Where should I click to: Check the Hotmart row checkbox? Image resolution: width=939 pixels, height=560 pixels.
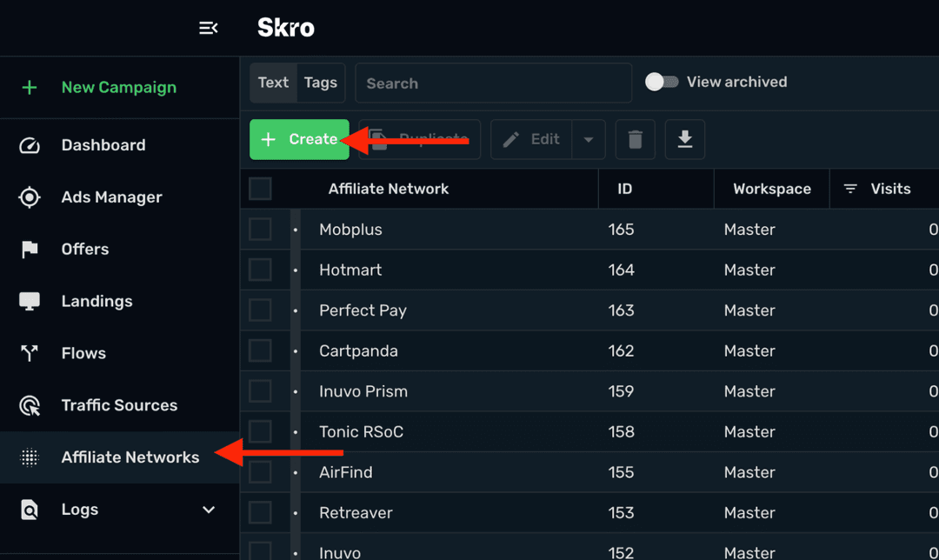(260, 270)
